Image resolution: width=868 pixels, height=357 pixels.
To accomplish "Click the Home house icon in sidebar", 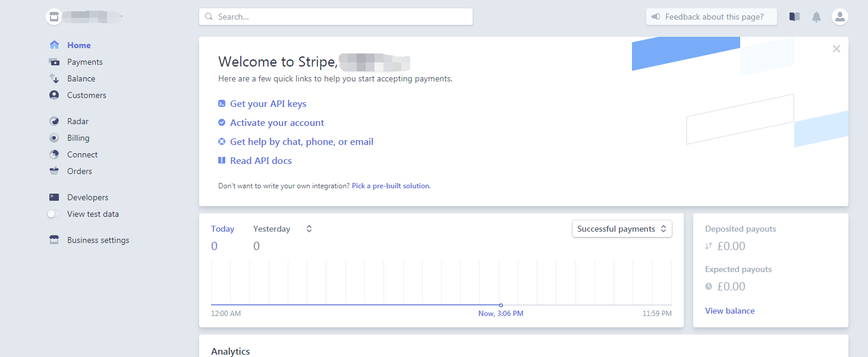I will [54, 45].
